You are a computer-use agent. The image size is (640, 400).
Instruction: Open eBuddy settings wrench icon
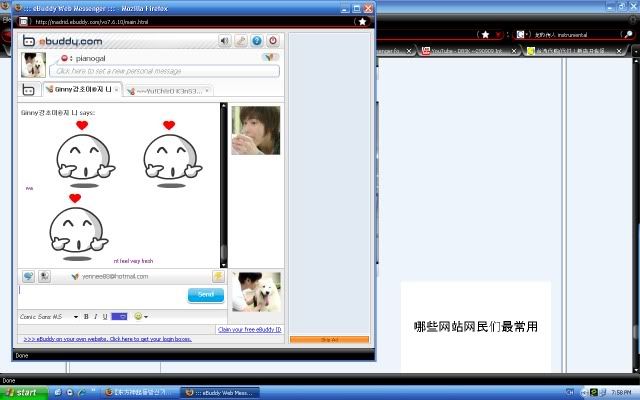tap(241, 41)
